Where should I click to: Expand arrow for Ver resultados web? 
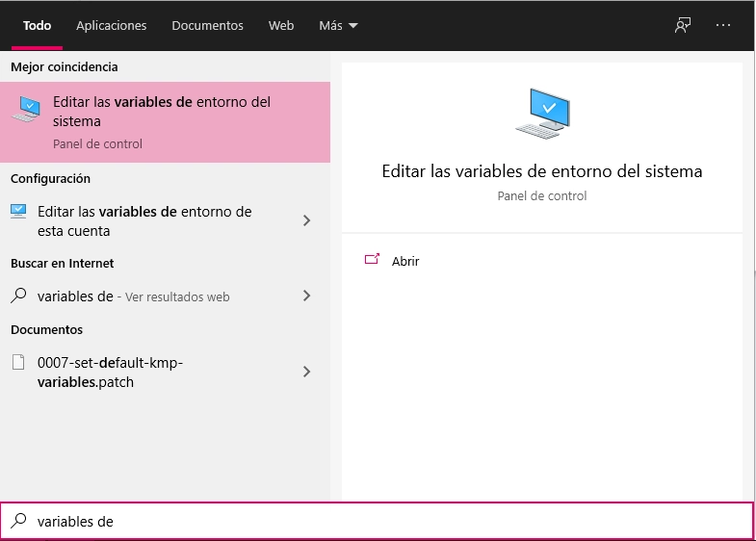(x=306, y=296)
